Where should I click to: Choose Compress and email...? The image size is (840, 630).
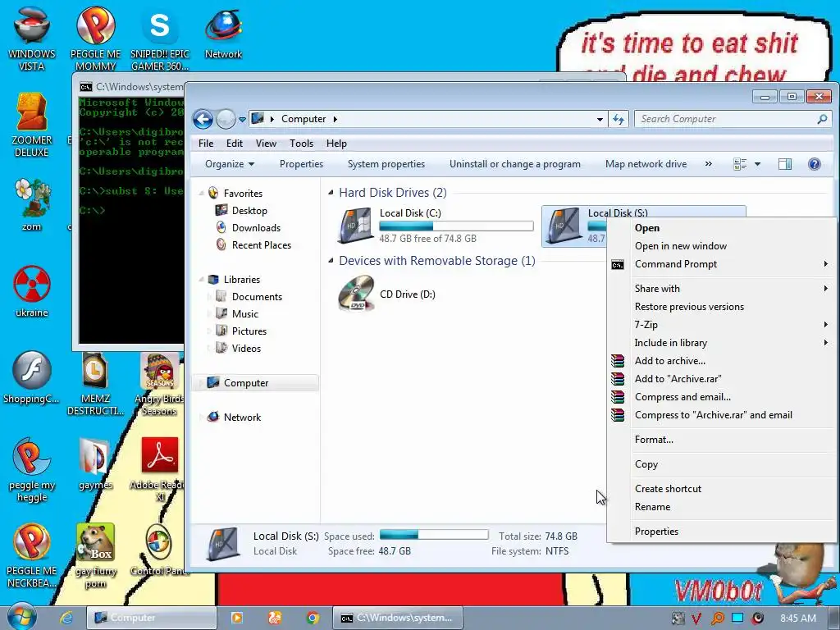pyautogui.click(x=722, y=397)
